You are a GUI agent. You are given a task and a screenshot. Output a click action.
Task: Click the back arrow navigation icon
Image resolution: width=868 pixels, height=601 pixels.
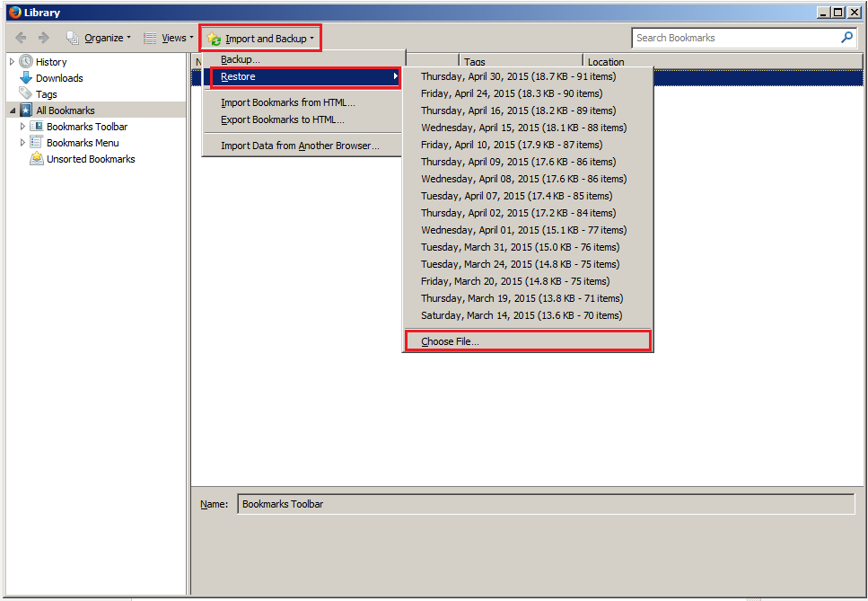pyautogui.click(x=21, y=38)
